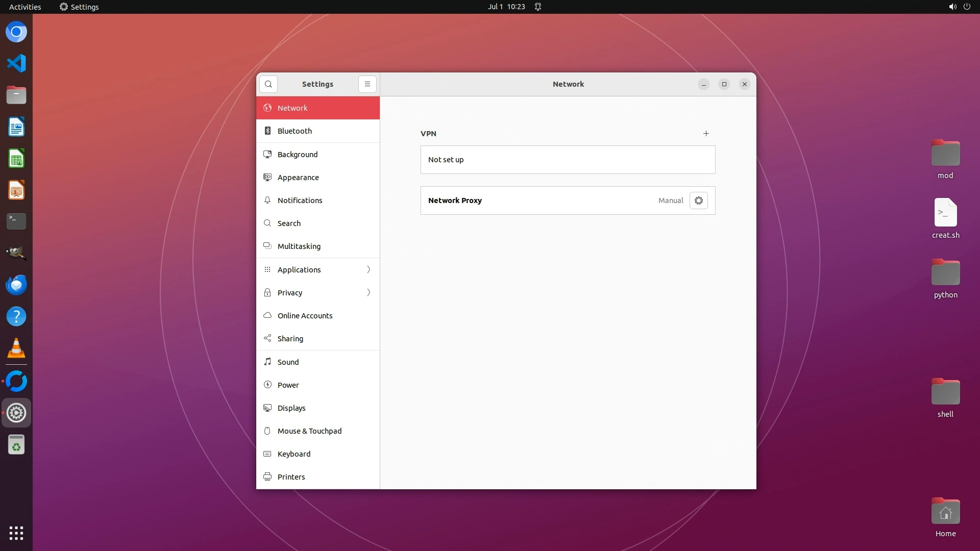
Task: Open the Sound settings panel
Action: click(288, 362)
